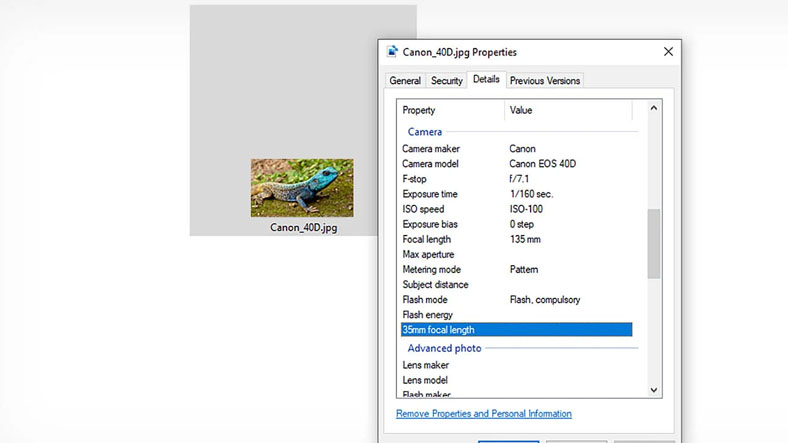Select the Camera model row
The width and height of the screenshot is (788, 443).
tap(517, 164)
